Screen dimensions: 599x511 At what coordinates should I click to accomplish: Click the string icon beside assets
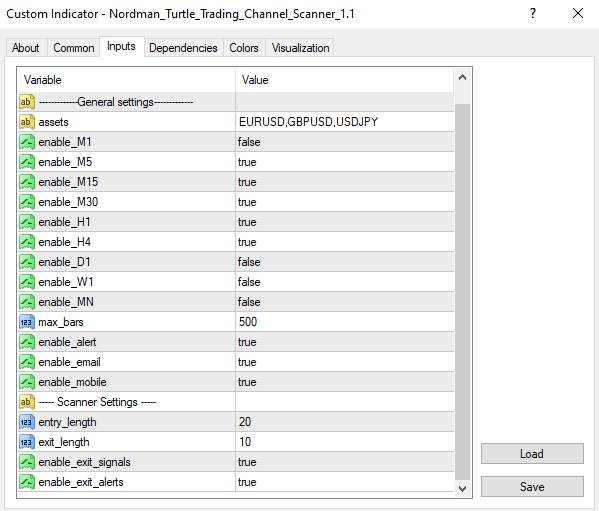coord(27,122)
